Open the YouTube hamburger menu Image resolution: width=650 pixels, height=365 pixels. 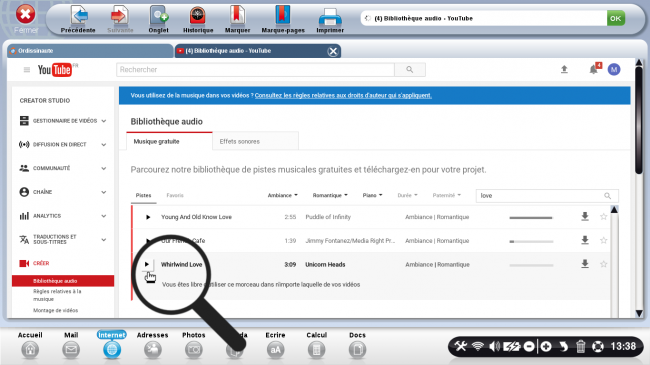click(27, 70)
